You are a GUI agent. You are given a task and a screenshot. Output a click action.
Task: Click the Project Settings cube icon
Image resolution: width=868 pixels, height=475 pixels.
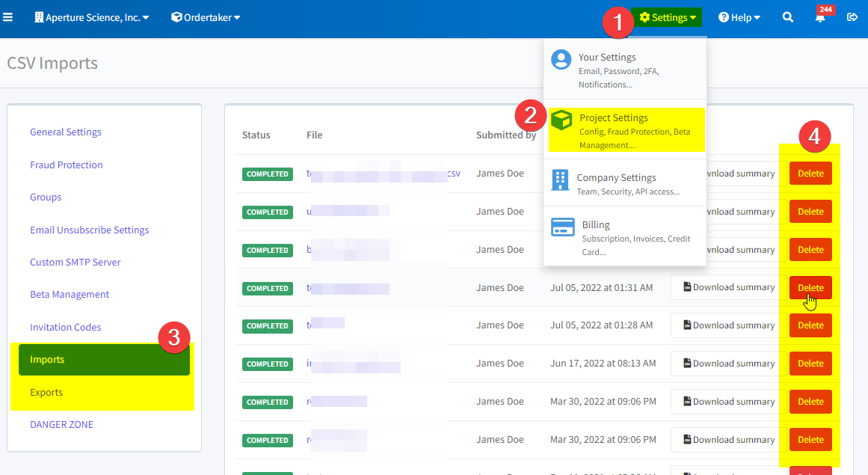tap(561, 120)
